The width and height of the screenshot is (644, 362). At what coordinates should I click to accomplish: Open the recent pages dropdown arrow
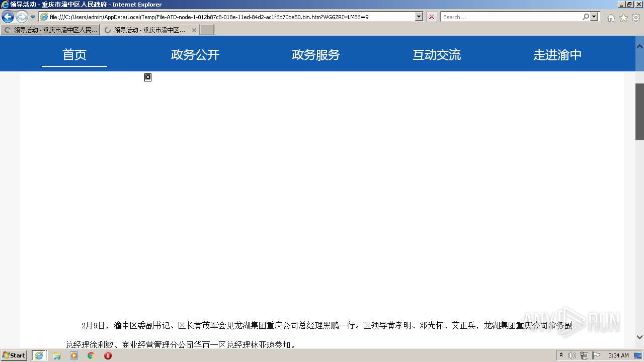[33, 17]
